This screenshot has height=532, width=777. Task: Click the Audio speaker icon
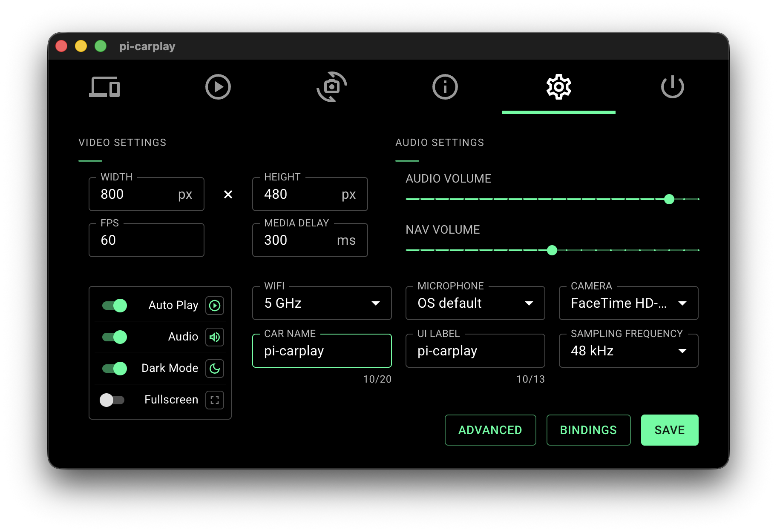pyautogui.click(x=215, y=337)
